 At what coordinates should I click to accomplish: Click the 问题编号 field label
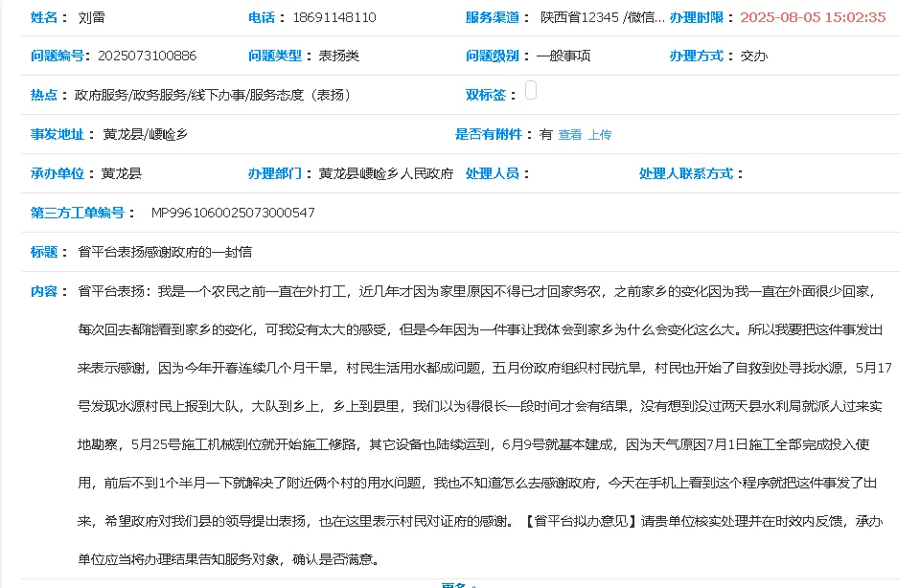[57, 56]
